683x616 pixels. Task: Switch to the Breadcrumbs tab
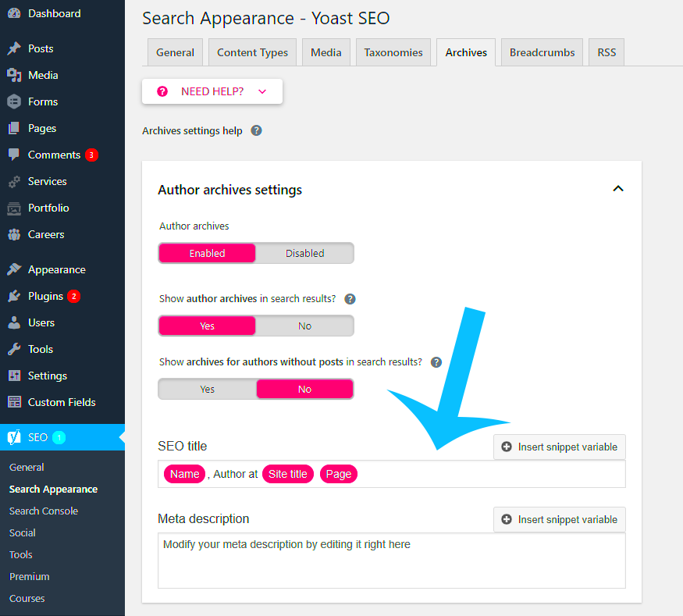coord(542,52)
